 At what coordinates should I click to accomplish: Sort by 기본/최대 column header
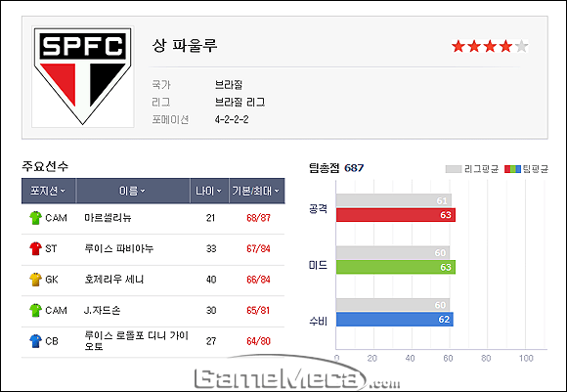257,191
